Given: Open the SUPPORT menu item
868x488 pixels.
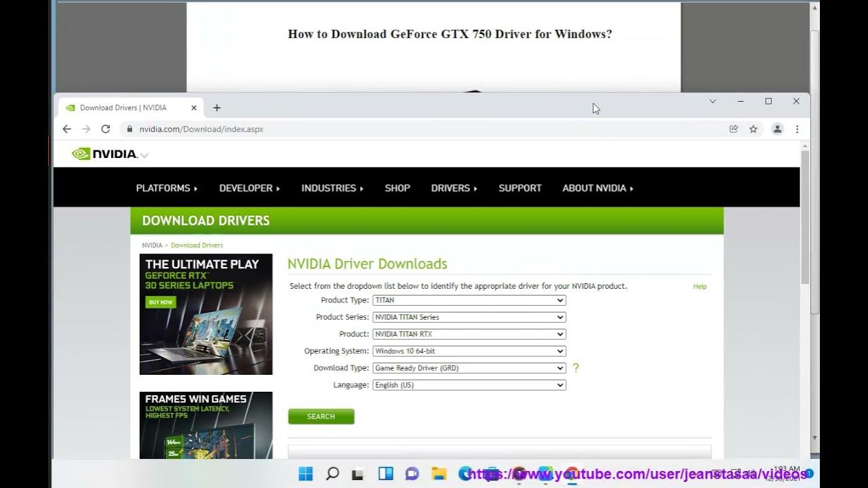Looking at the screenshot, I should (x=520, y=188).
